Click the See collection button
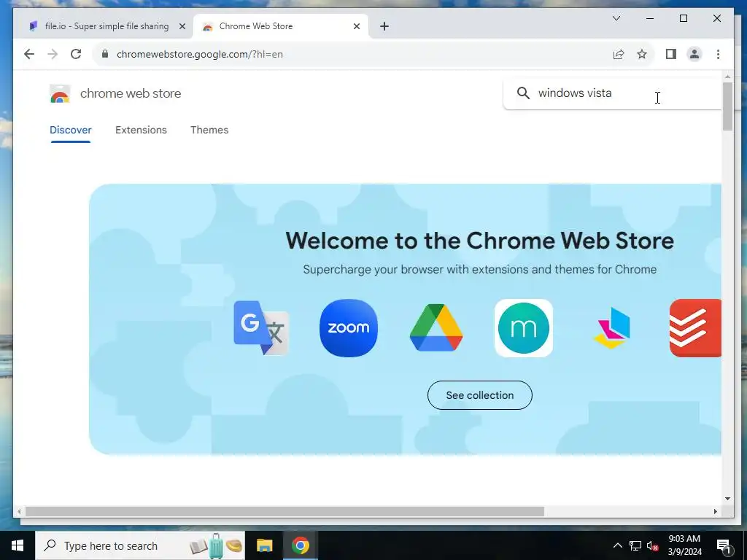Image resolution: width=747 pixels, height=560 pixels. tap(480, 395)
